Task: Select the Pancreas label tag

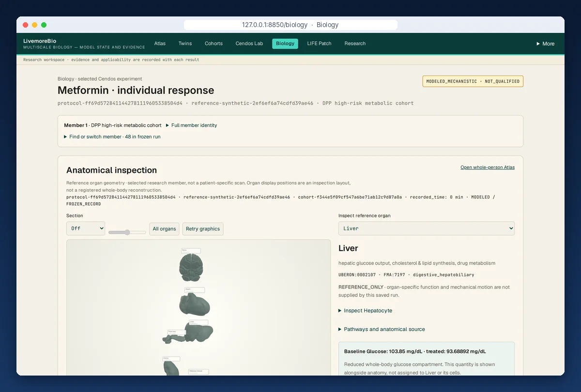Action: point(176,332)
